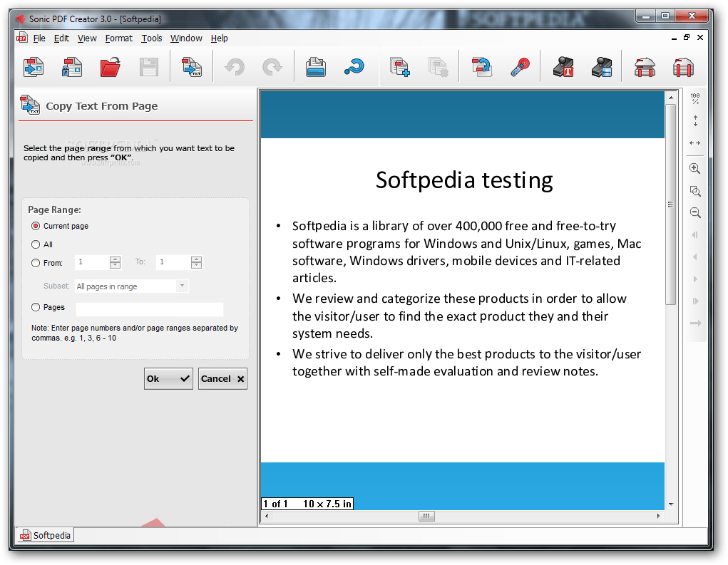
Task: Set zoom to 100 percent
Action: (x=695, y=98)
